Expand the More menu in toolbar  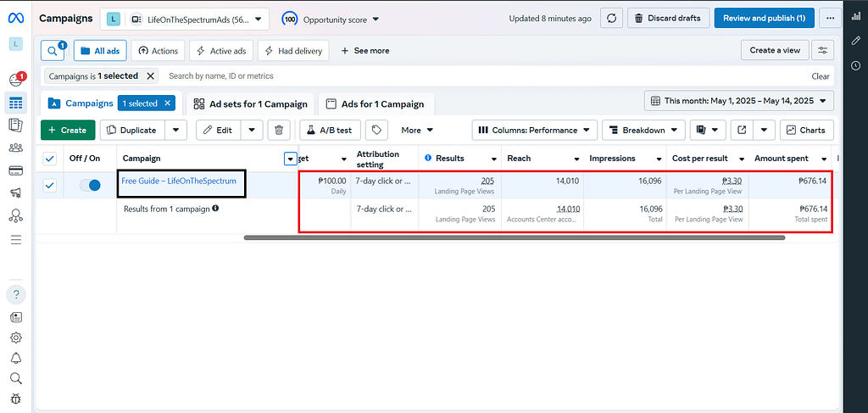[417, 130]
